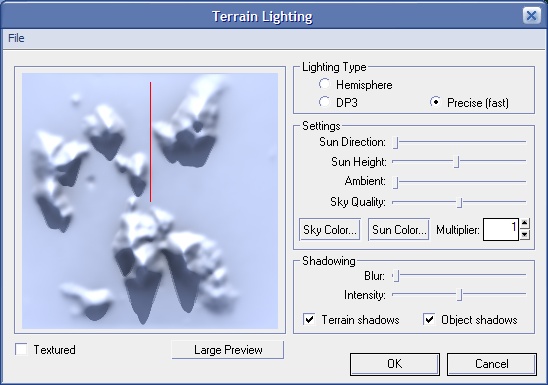Click the Multiplier value field

[x=500, y=230]
